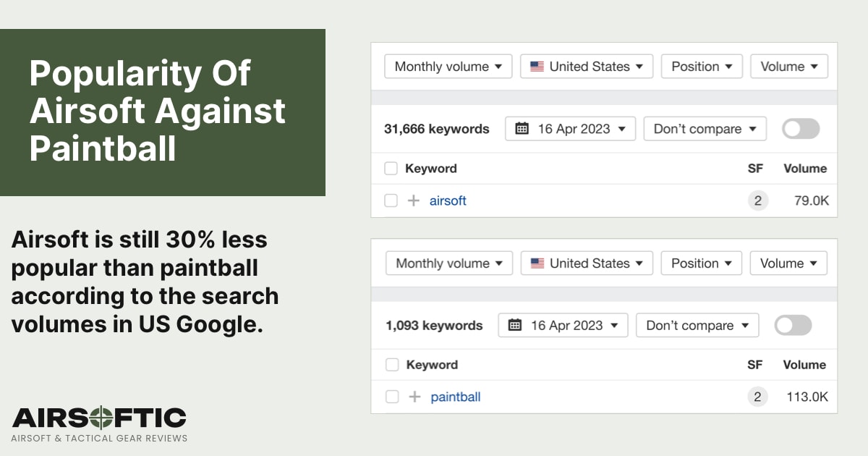Enable the toggle switch in airsoft panel
This screenshot has width=868, height=456.
801,129
